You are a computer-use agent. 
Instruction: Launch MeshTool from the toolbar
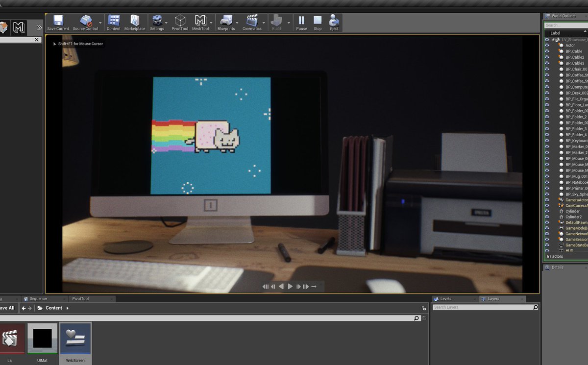point(200,23)
